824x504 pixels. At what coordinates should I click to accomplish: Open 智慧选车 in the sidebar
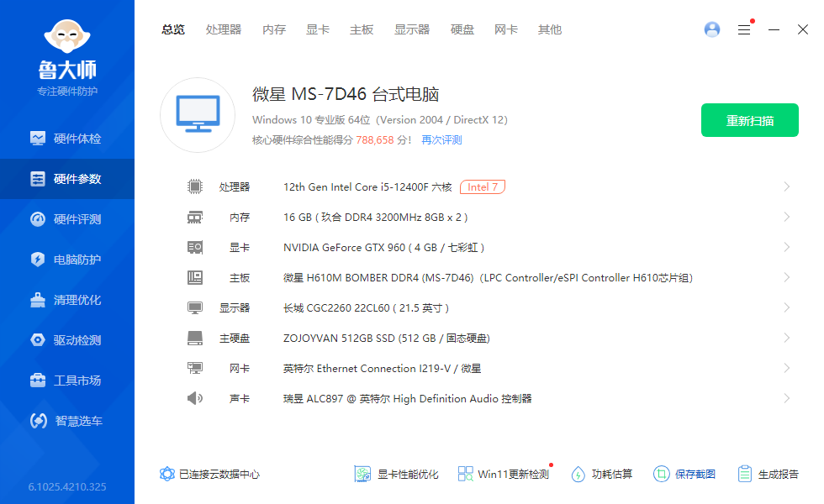coord(66,421)
